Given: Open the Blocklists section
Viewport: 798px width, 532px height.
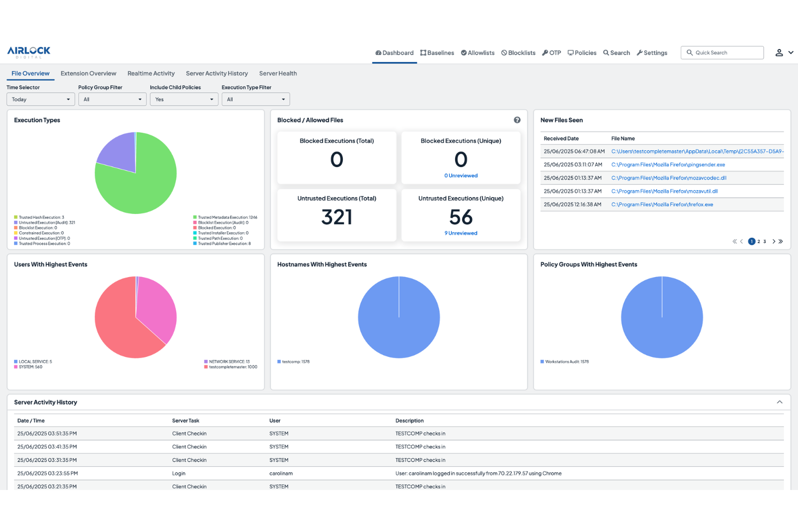Looking at the screenshot, I should pyautogui.click(x=518, y=52).
